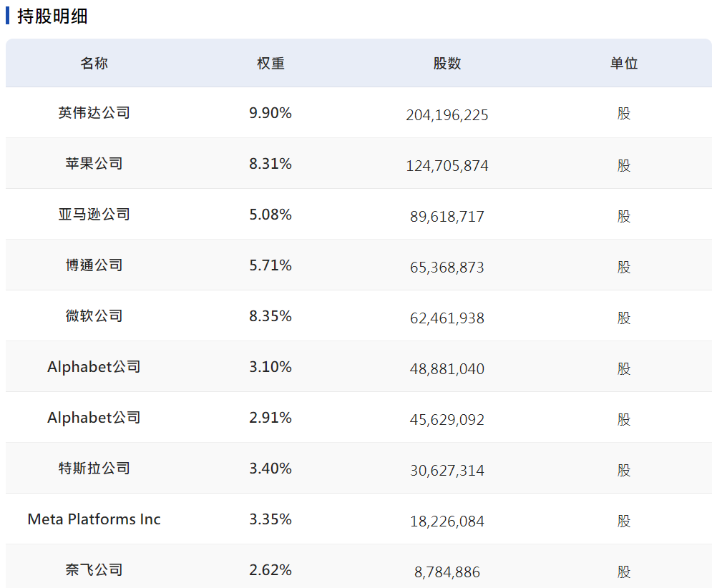712x588 pixels.
Task: Select the 单位 column header
Action: 624,64
